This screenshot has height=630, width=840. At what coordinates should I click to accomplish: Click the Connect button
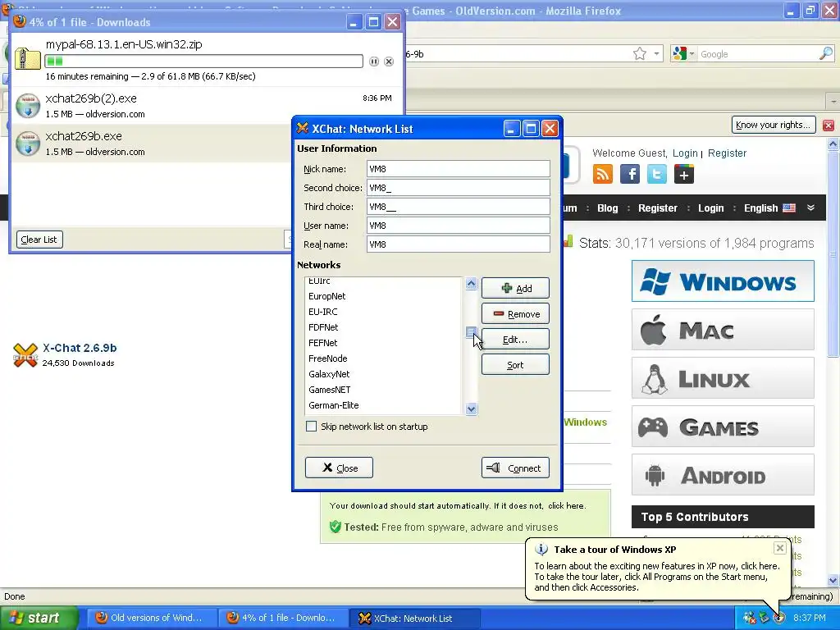pos(515,468)
